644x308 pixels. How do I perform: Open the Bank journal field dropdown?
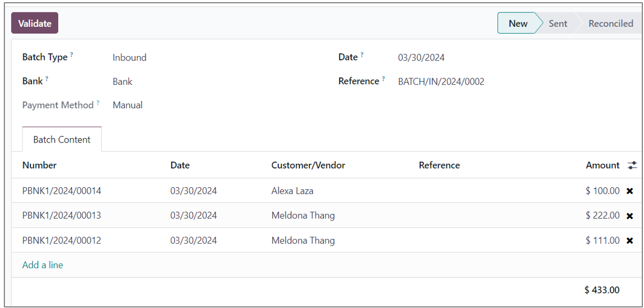[x=122, y=82]
